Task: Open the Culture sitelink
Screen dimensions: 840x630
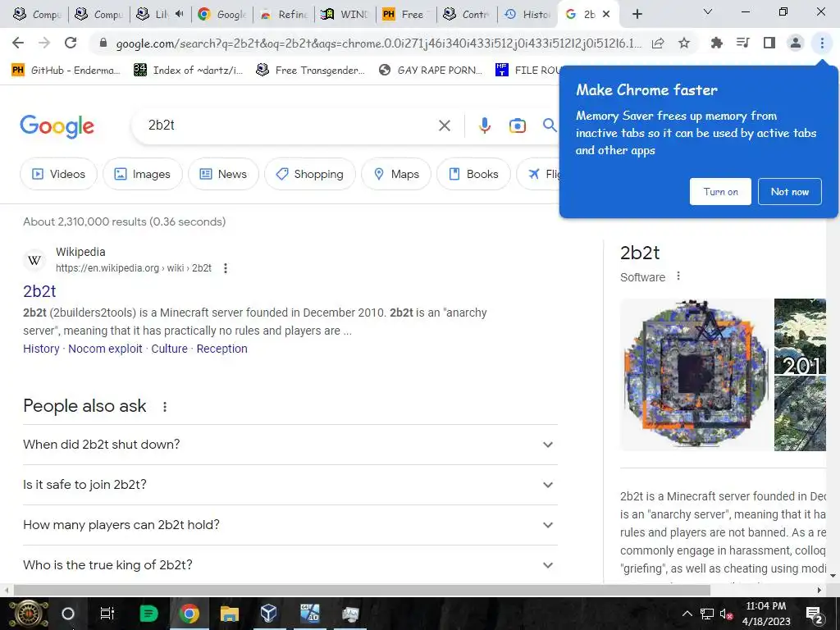Action: click(169, 349)
